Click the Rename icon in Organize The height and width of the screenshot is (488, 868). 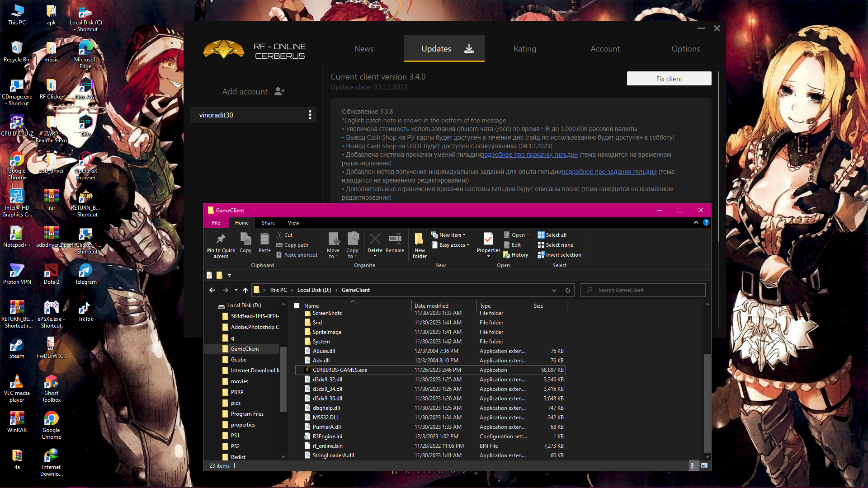coord(395,239)
